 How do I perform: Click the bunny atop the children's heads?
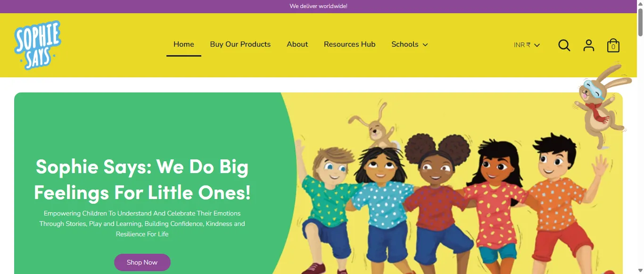(x=375, y=125)
